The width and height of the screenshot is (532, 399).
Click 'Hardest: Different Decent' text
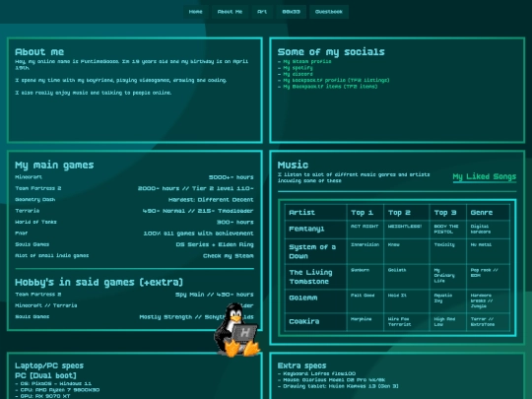(x=211, y=199)
